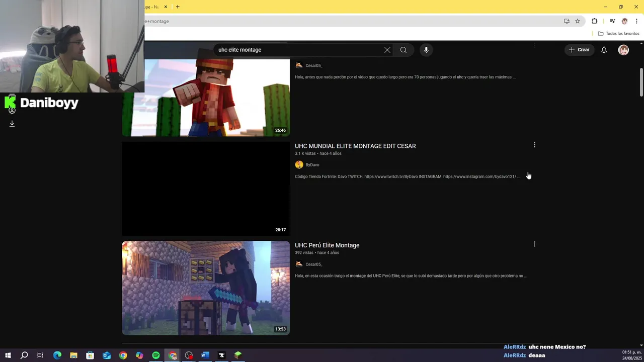The height and width of the screenshot is (362, 644).
Task: Open Copilot from taskbar
Action: pyautogui.click(x=139, y=355)
